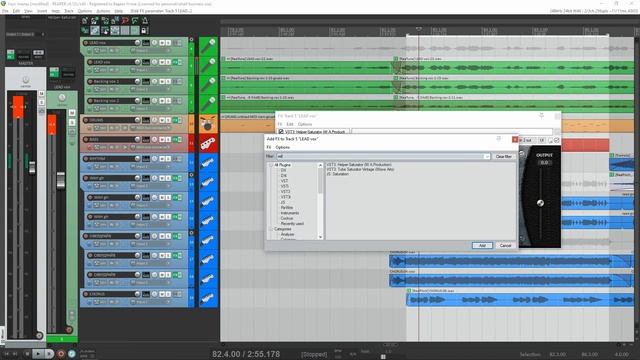640x360 pixels.
Task: Click the play button in transport
Action: 38,354
